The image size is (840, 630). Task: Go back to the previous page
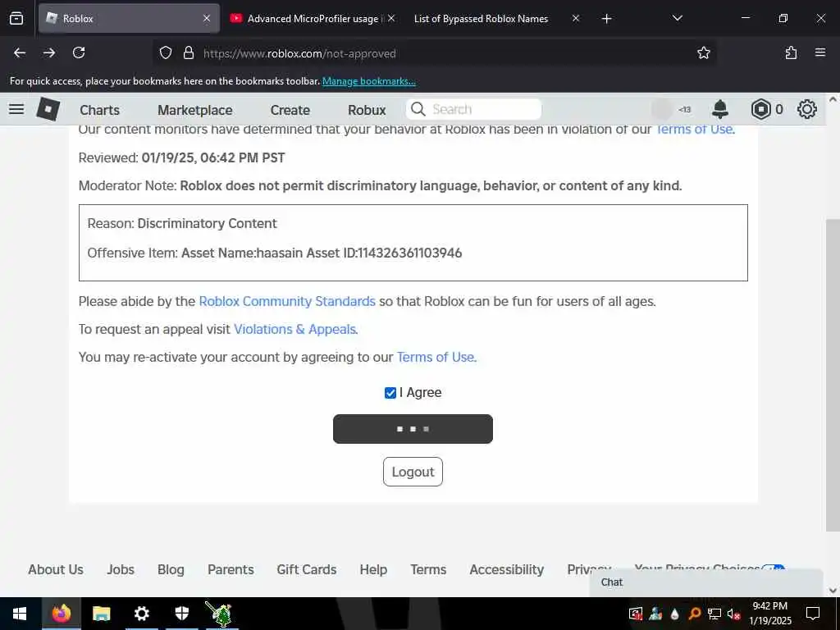tap(20, 53)
